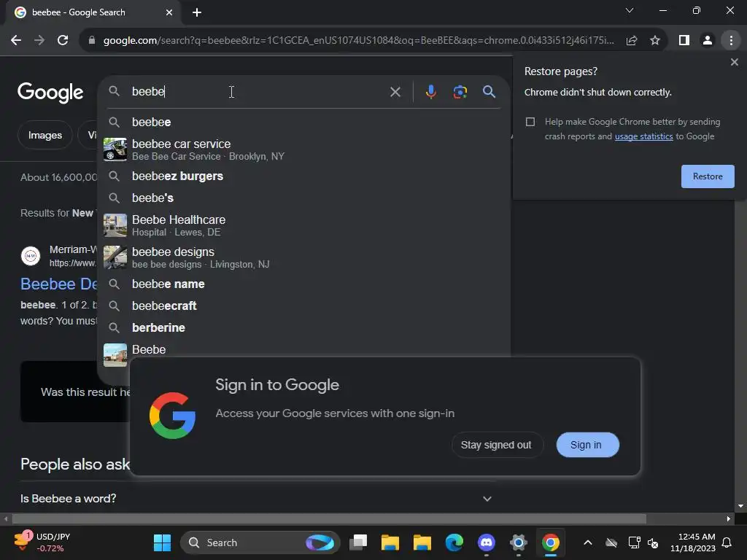The height and width of the screenshot is (560, 747).
Task: Dismiss the Restore pages popup
Action: click(734, 62)
